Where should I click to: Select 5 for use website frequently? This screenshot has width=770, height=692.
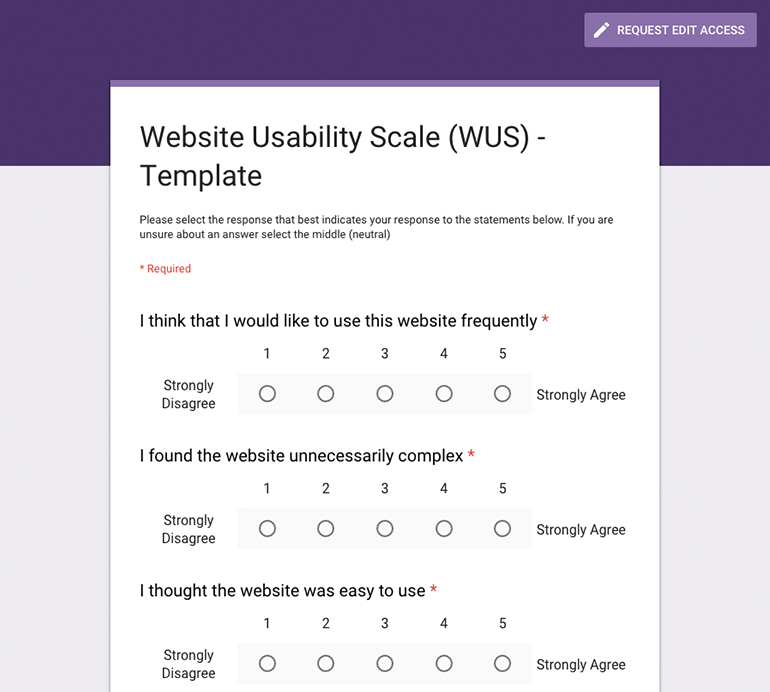click(x=502, y=393)
